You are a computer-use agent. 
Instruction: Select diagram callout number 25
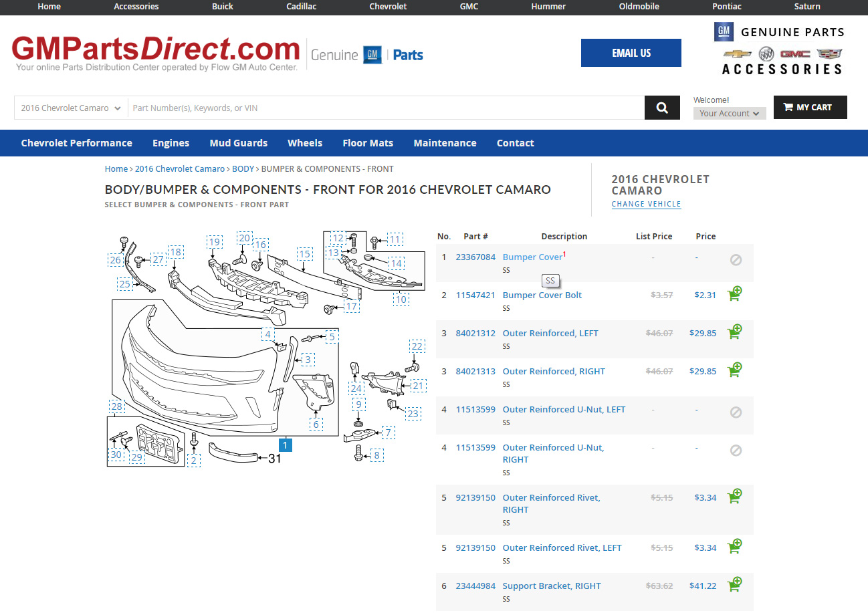124,284
